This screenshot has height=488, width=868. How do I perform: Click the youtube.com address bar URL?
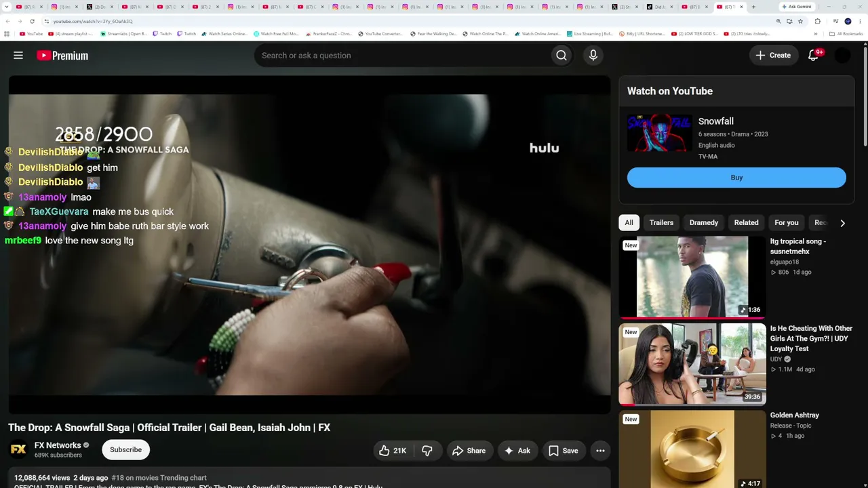coord(93,21)
